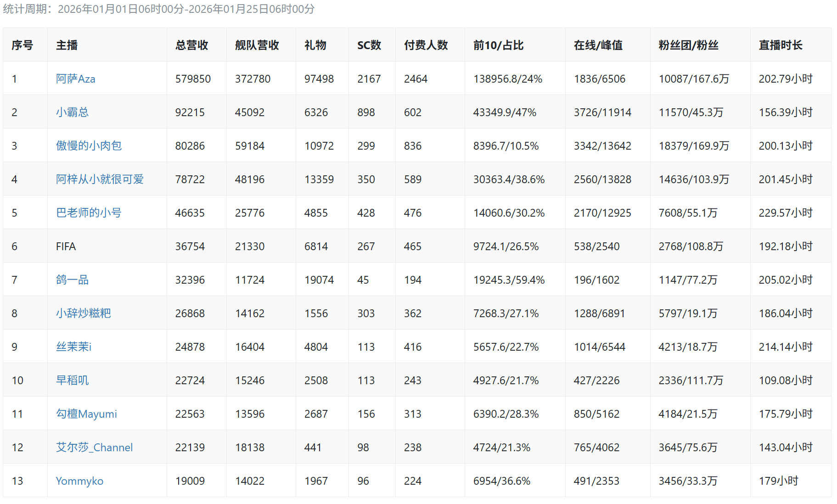
Task: Click the FIFA name cell
Action: (x=66, y=246)
